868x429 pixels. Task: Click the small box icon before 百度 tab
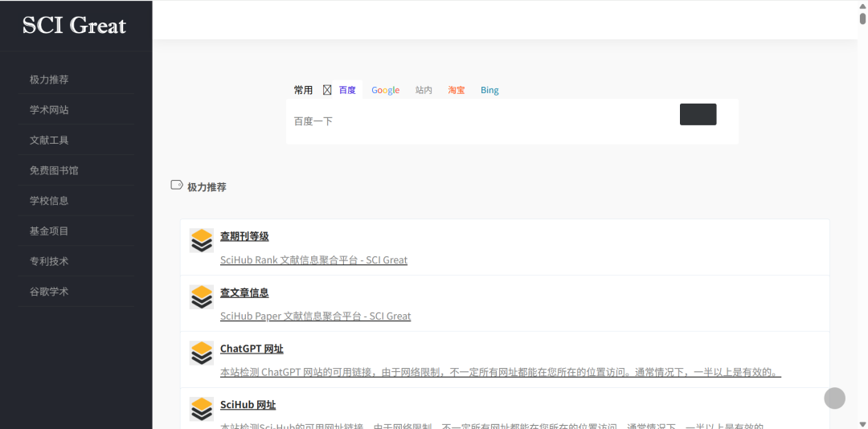point(327,90)
